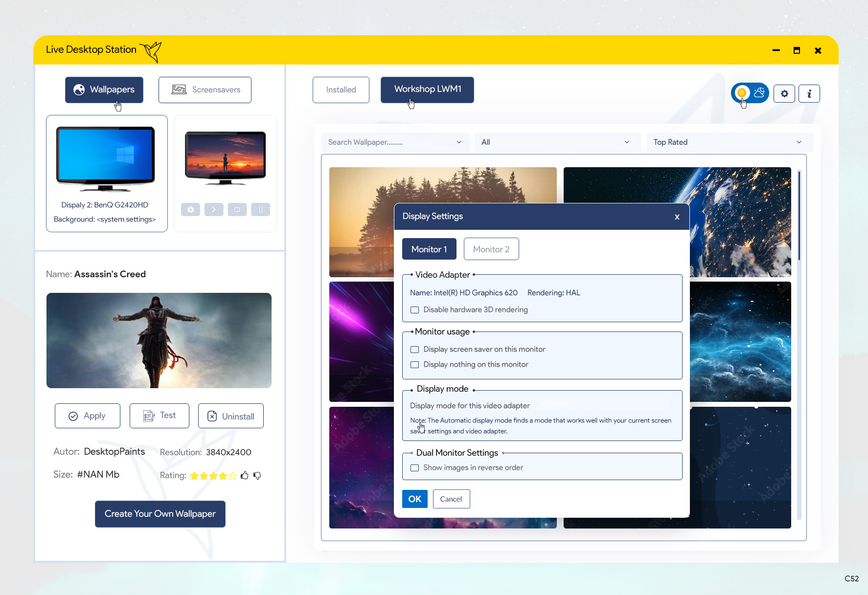Click '#NAN Mb' size value

pos(98,475)
